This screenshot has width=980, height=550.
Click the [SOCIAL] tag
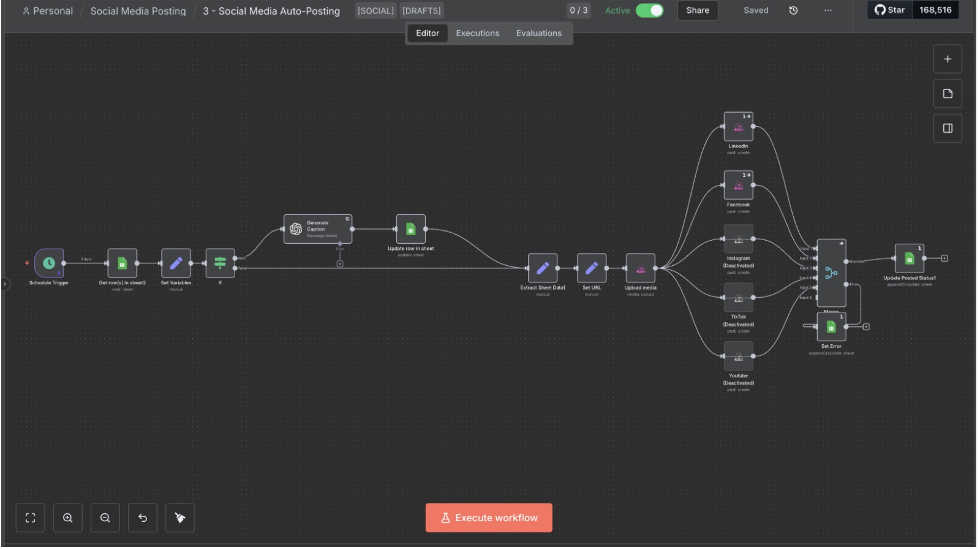point(376,10)
